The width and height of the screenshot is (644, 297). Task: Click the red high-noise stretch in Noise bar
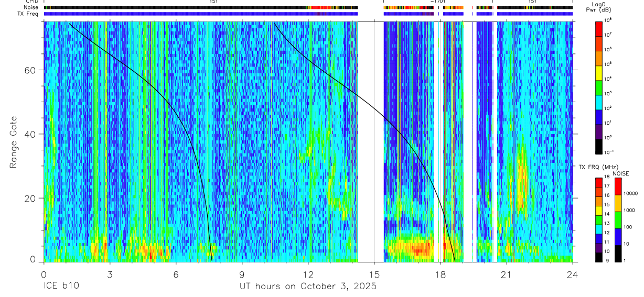(322, 7)
